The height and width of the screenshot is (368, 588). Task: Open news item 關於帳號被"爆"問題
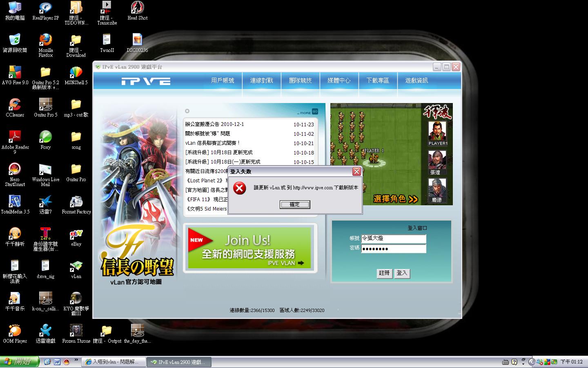tap(207, 134)
